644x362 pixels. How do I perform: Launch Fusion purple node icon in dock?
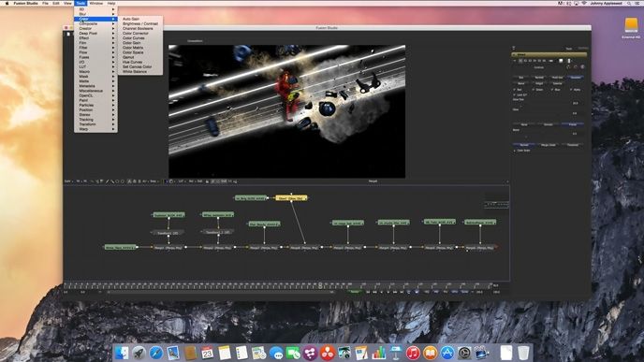coord(311,353)
